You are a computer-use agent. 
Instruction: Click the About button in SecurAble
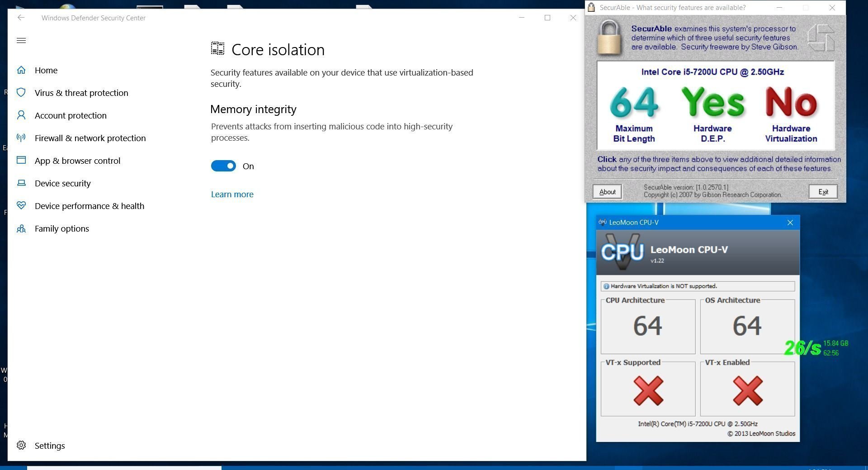coord(607,192)
